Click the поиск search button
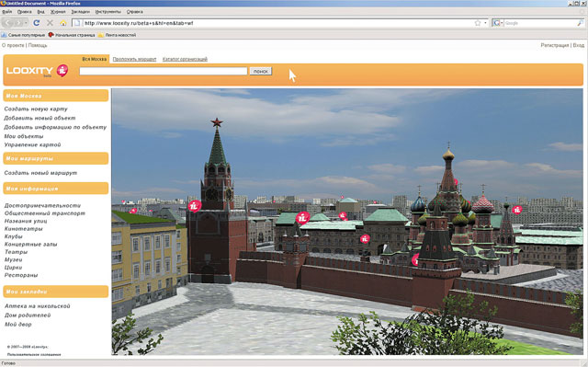This screenshot has width=588, height=367. pyautogui.click(x=261, y=71)
